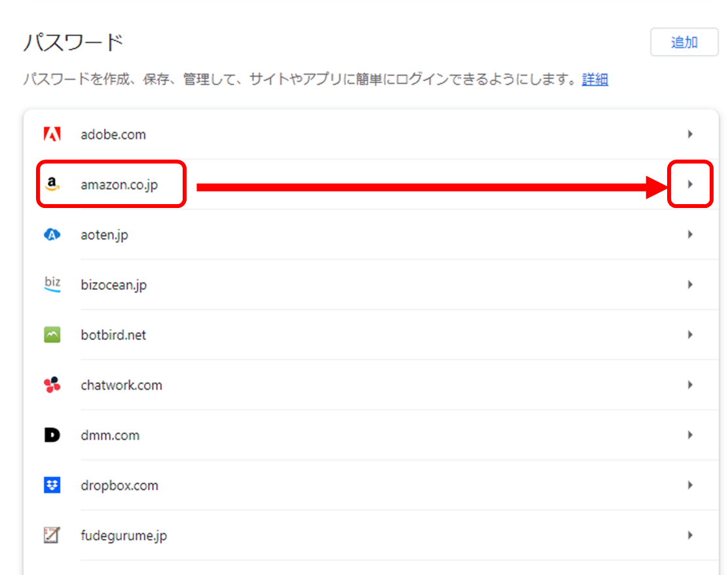Image resolution: width=728 pixels, height=575 pixels.
Task: Click the dmm.com D icon
Action: click(52, 435)
